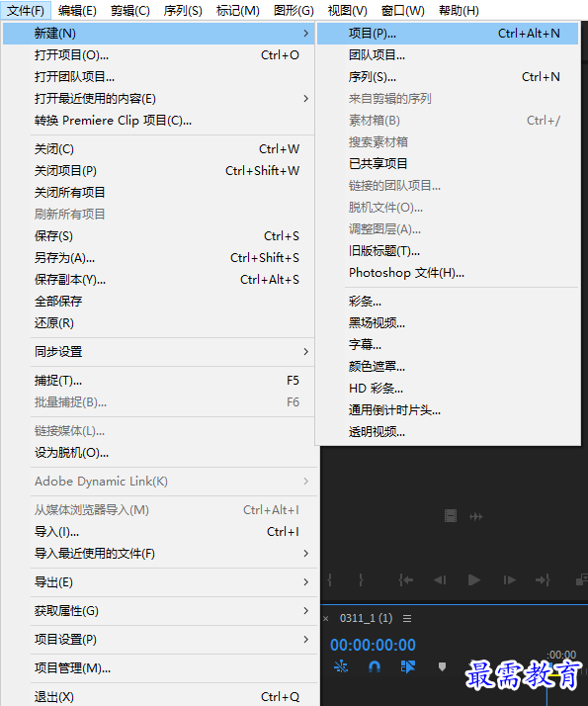Open the 图形(G) menu

point(294,10)
